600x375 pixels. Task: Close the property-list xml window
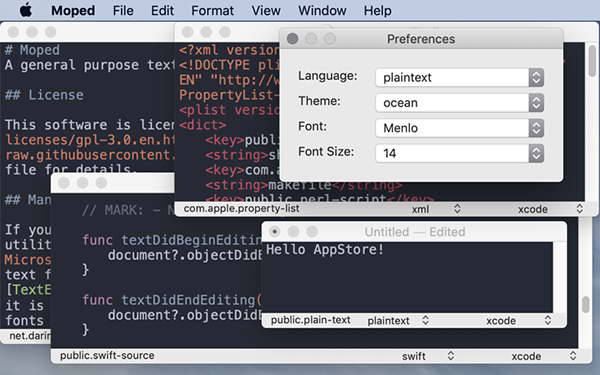[188, 32]
